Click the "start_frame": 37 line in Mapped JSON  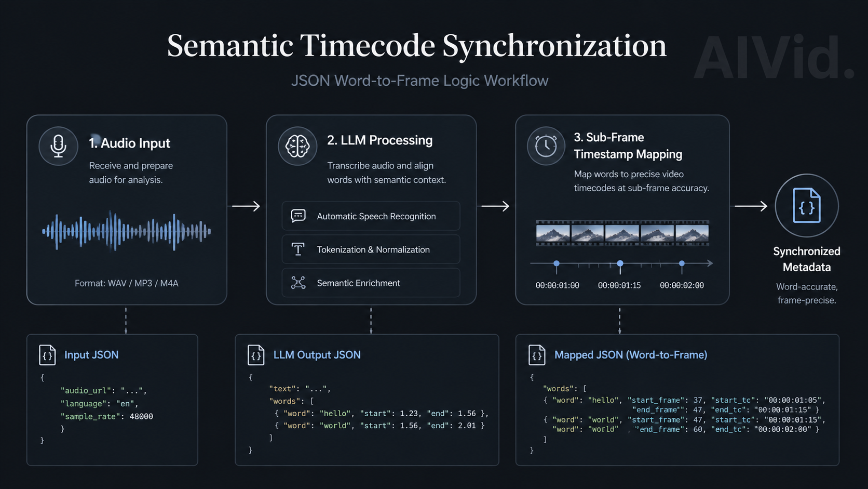click(x=684, y=400)
